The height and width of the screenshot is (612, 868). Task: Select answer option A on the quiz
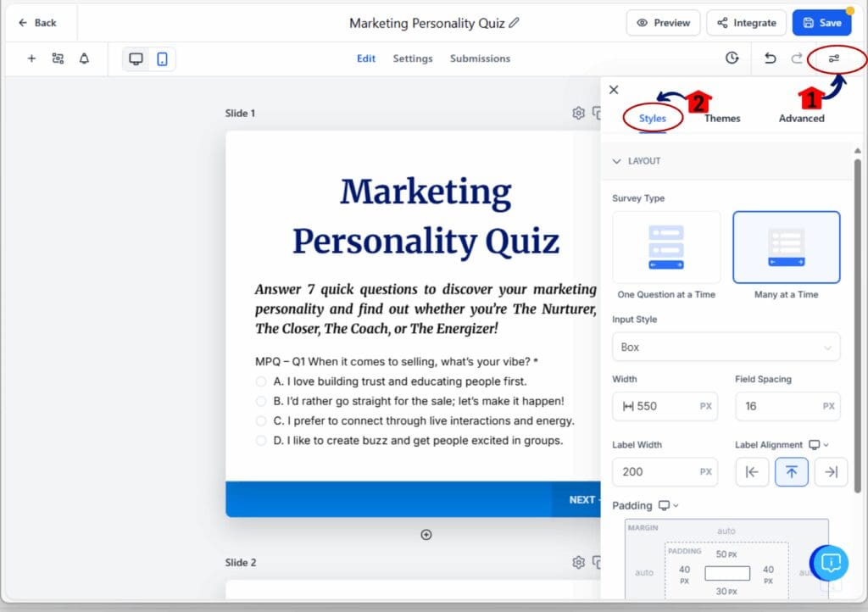[x=260, y=381]
